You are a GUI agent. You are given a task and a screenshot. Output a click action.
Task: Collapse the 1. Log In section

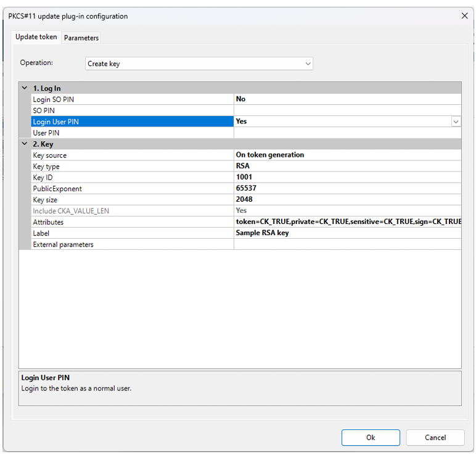point(25,88)
